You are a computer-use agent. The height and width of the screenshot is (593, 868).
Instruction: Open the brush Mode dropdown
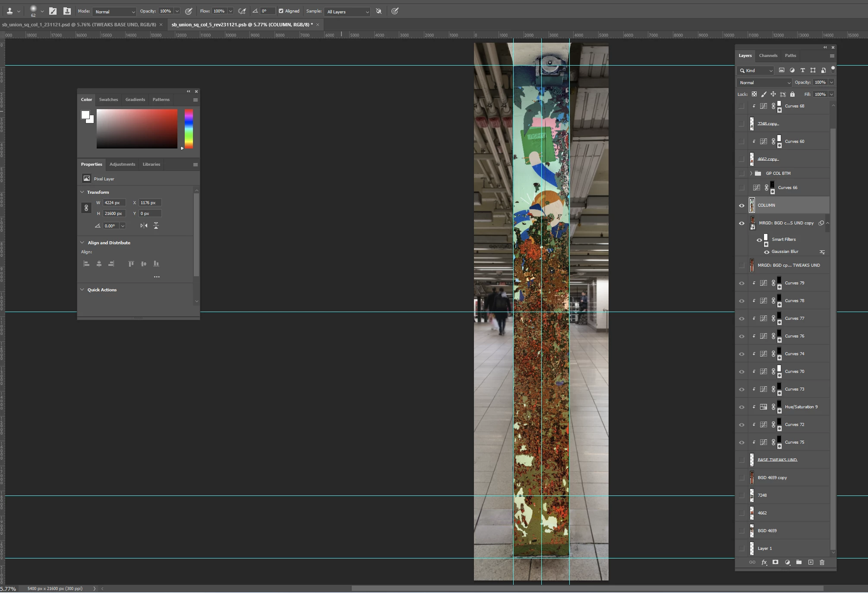(114, 12)
